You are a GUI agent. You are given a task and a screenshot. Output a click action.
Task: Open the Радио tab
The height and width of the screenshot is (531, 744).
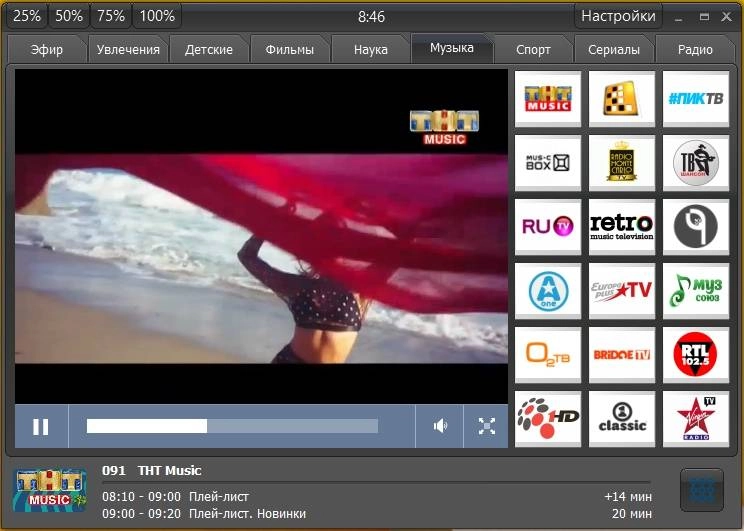point(695,49)
